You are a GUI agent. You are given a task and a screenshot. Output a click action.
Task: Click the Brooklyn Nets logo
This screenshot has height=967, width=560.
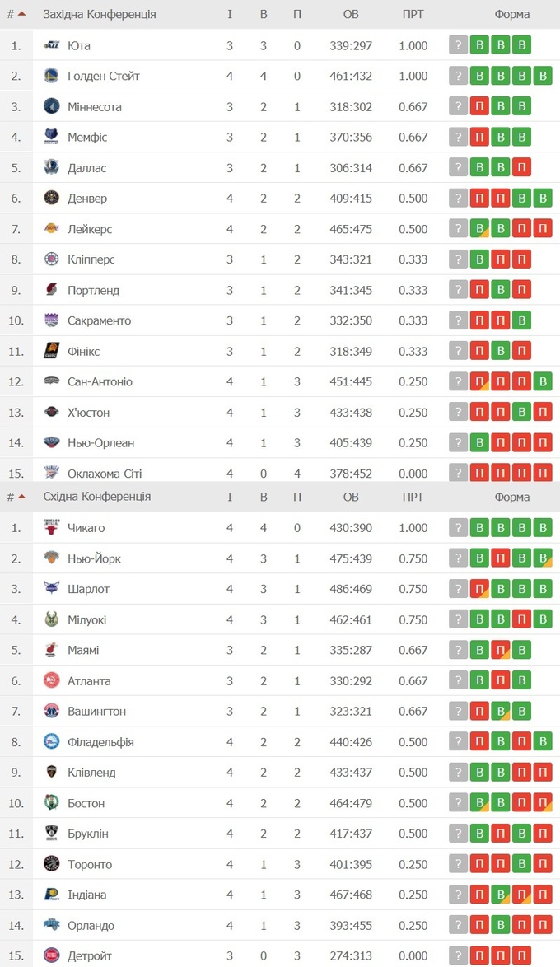pyautogui.click(x=51, y=834)
